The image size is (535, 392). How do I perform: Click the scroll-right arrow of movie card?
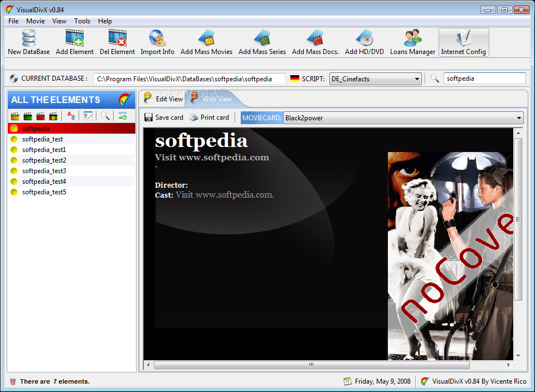tap(508, 365)
